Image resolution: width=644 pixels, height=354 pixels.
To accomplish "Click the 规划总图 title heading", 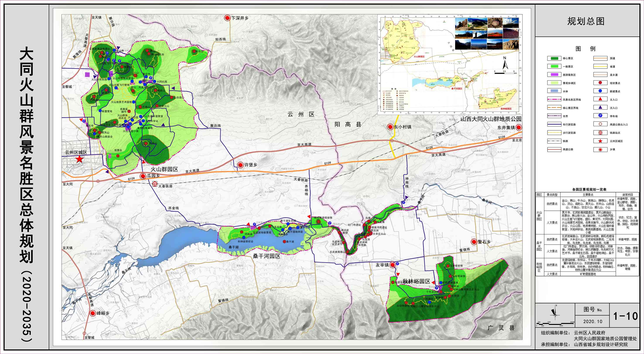I will point(586,21).
